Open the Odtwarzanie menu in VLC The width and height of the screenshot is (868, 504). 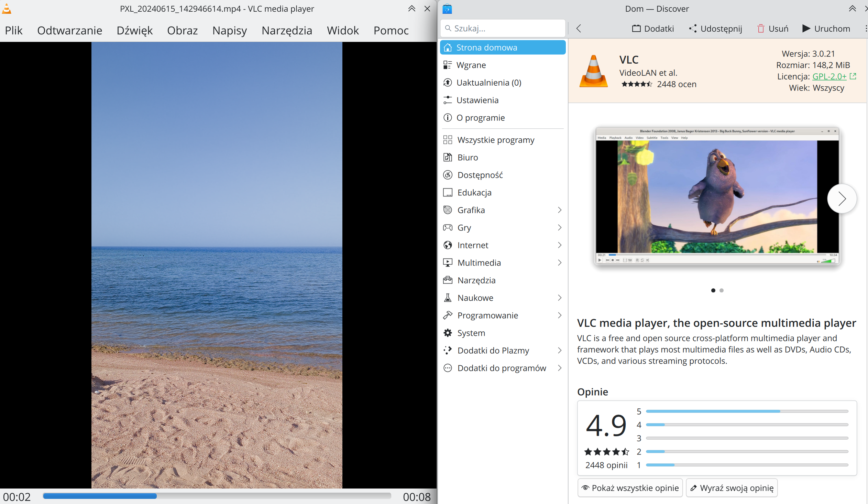(69, 31)
